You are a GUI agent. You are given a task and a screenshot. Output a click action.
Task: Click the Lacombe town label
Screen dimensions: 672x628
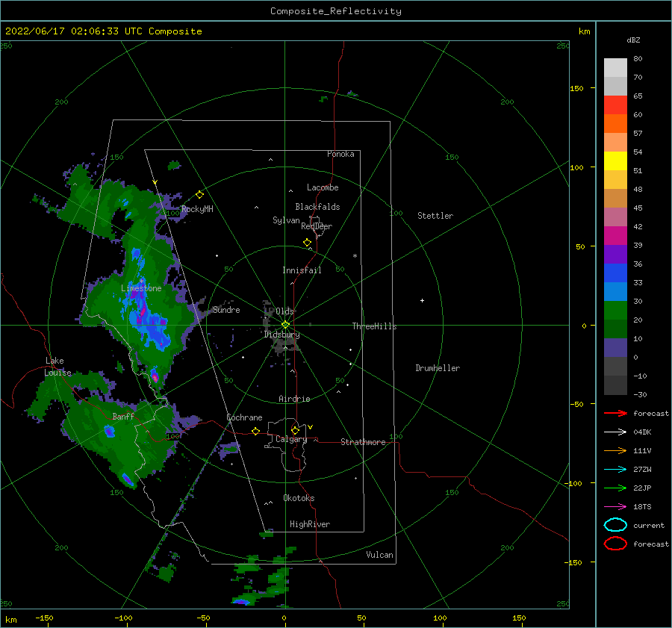point(323,187)
